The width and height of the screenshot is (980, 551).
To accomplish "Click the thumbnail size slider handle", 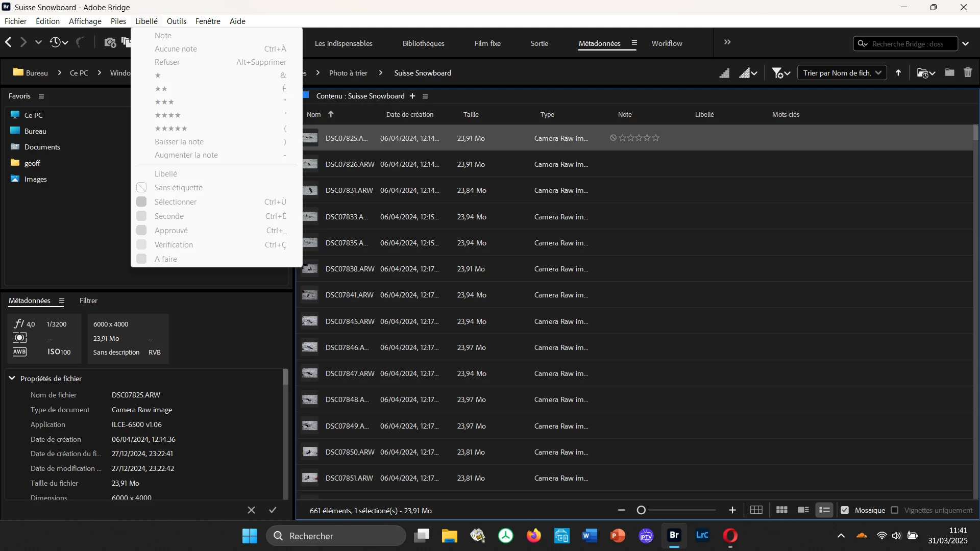I will point(641,510).
